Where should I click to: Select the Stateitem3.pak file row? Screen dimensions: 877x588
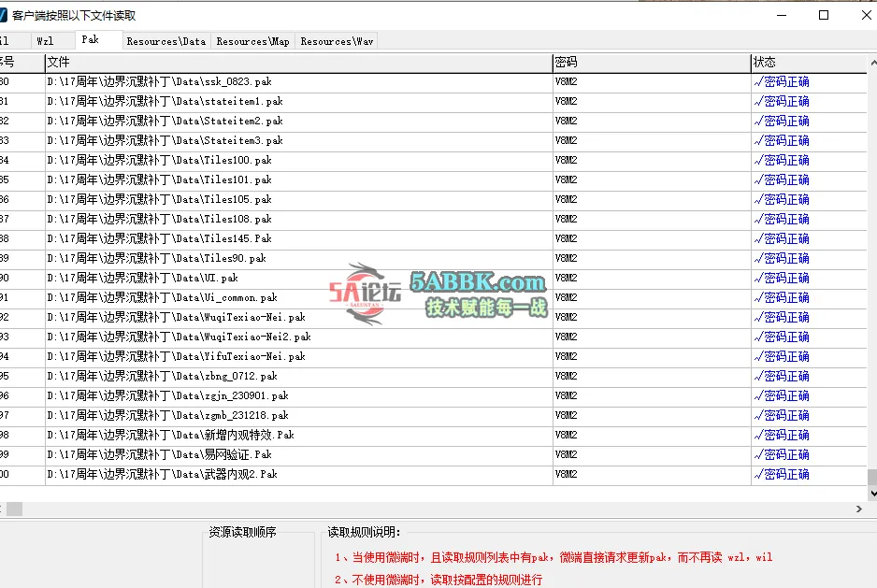(x=434, y=140)
